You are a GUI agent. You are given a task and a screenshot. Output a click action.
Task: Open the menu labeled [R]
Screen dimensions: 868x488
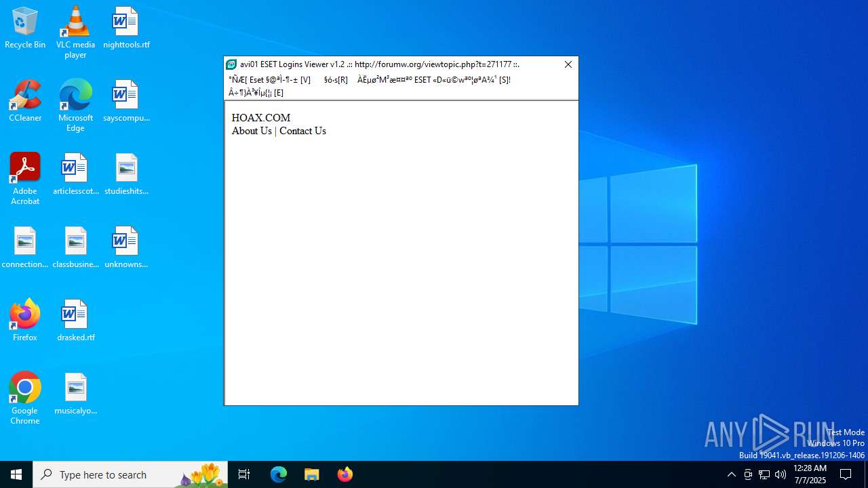click(336, 80)
